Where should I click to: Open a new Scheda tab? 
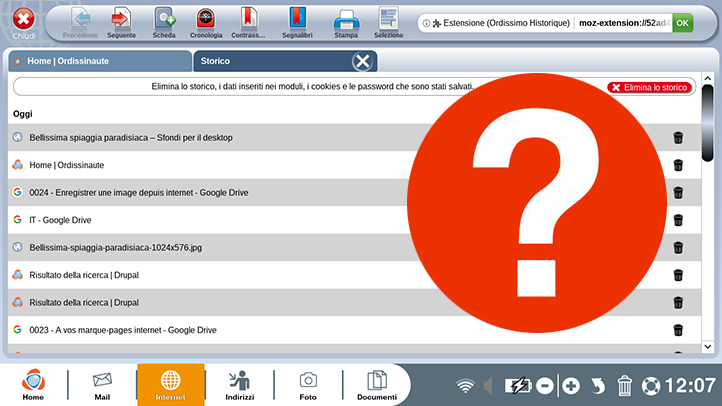pos(164,22)
